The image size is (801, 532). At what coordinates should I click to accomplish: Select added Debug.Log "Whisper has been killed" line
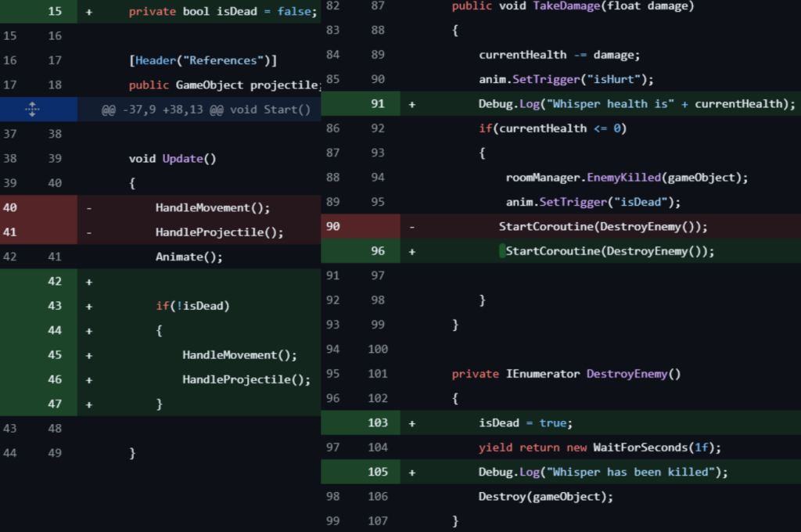coord(603,472)
